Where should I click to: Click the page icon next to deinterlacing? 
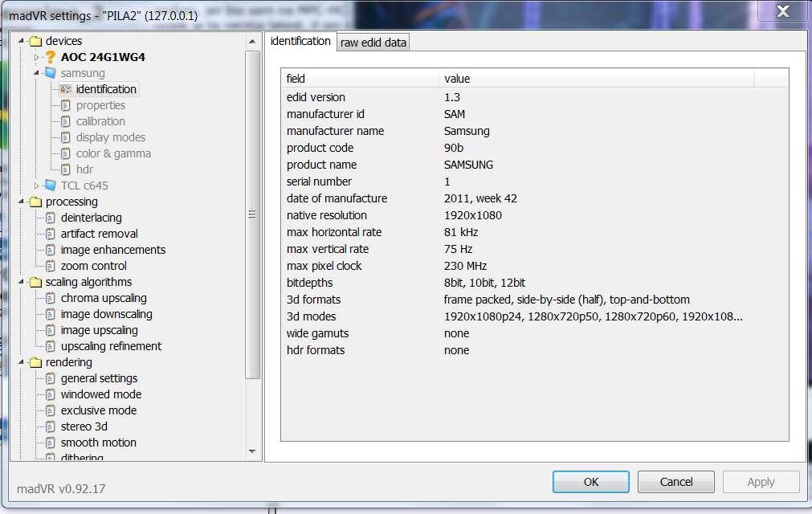(51, 218)
